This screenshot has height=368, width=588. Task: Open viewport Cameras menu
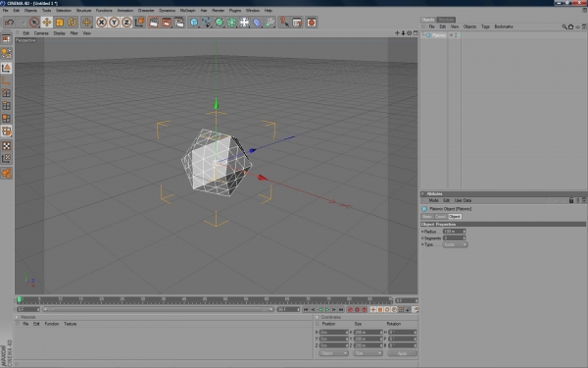[x=41, y=33]
